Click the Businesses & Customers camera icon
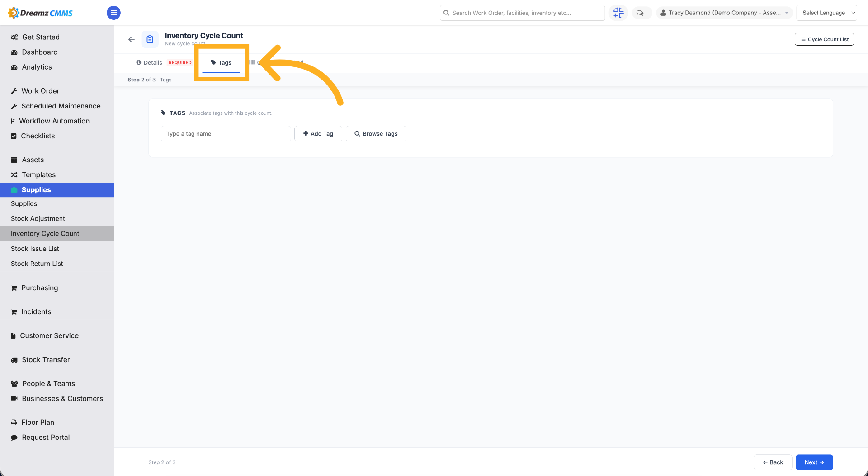This screenshot has width=868, height=476. coord(14,398)
